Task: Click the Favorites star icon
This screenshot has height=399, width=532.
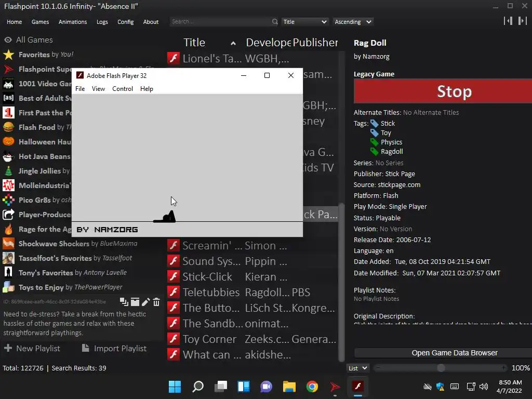Action: pos(8,54)
